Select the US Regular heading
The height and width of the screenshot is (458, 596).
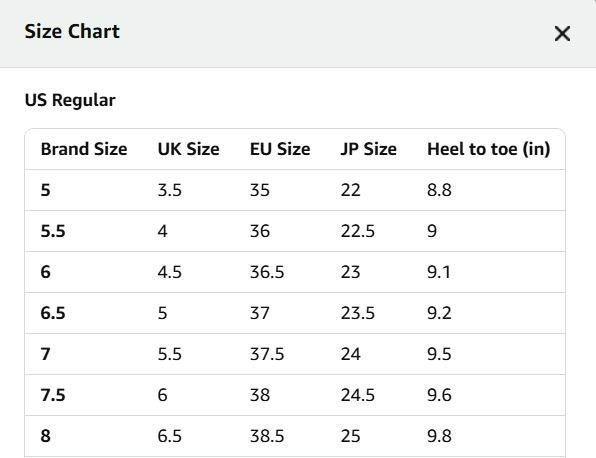[x=70, y=100]
